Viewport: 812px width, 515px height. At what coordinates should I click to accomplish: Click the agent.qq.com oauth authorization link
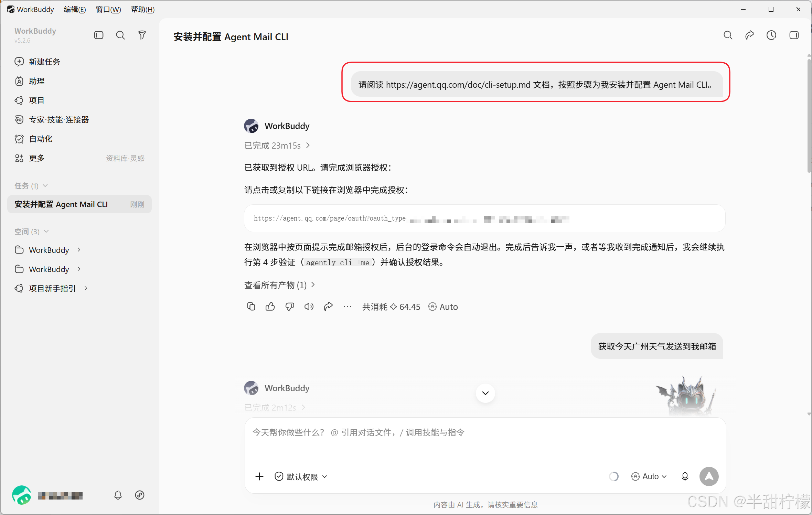tap(330, 218)
